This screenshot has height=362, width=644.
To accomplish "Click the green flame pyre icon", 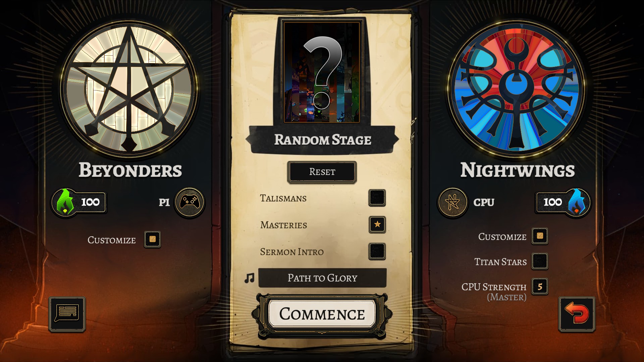I will pyautogui.click(x=65, y=202).
